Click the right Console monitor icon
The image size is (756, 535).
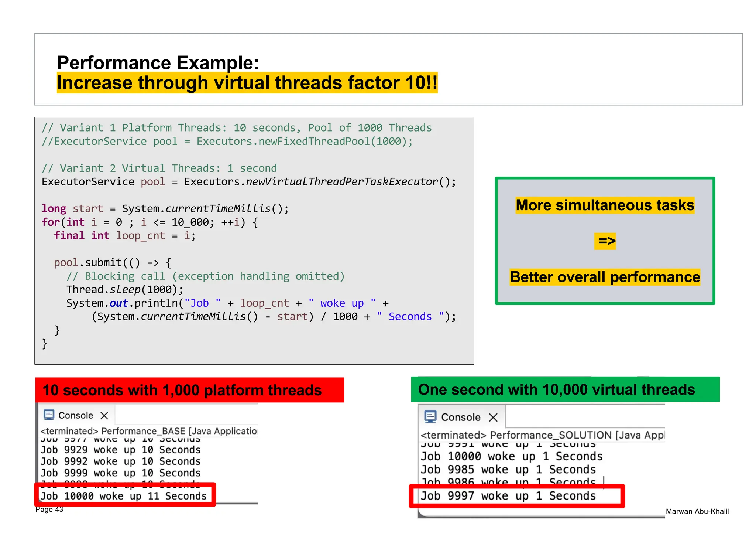coord(430,417)
